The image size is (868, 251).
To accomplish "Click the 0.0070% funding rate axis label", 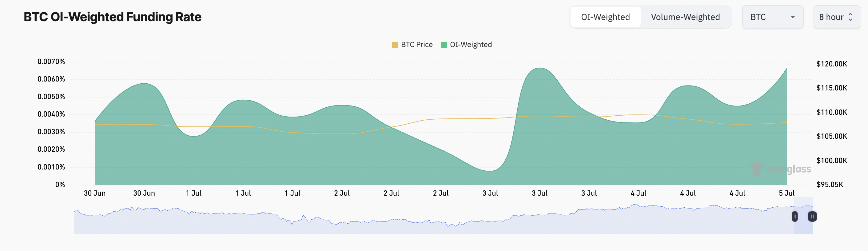I will pyautogui.click(x=51, y=62).
